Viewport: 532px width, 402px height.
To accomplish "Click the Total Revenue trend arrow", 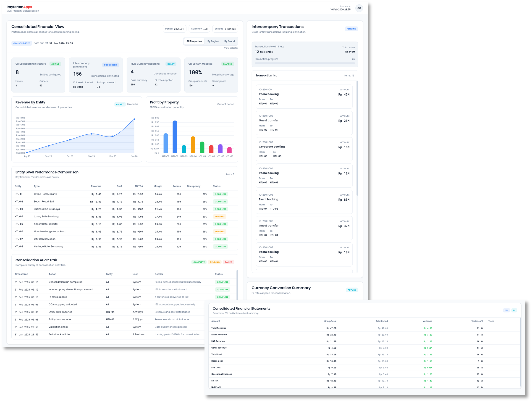I will coord(489,328).
